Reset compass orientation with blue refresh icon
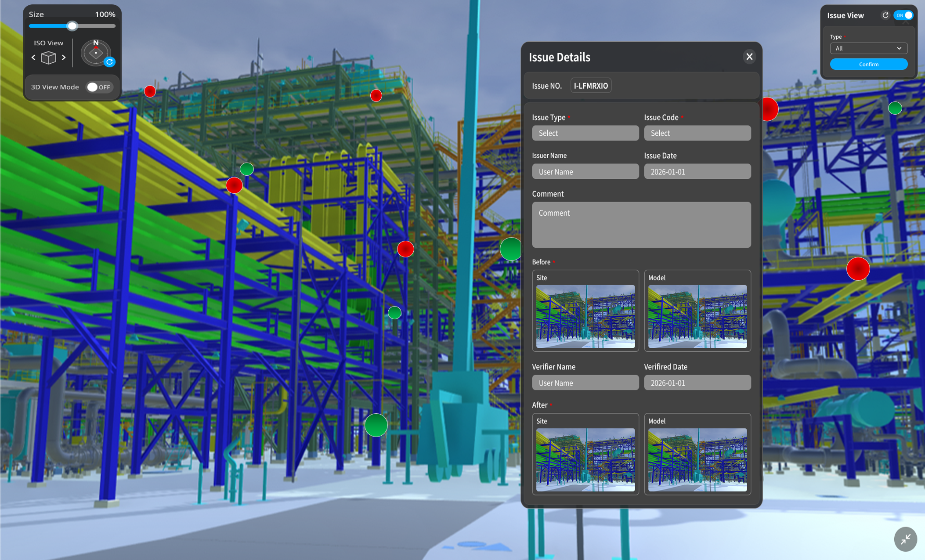Screen dimensions: 925x560 [x=110, y=62]
